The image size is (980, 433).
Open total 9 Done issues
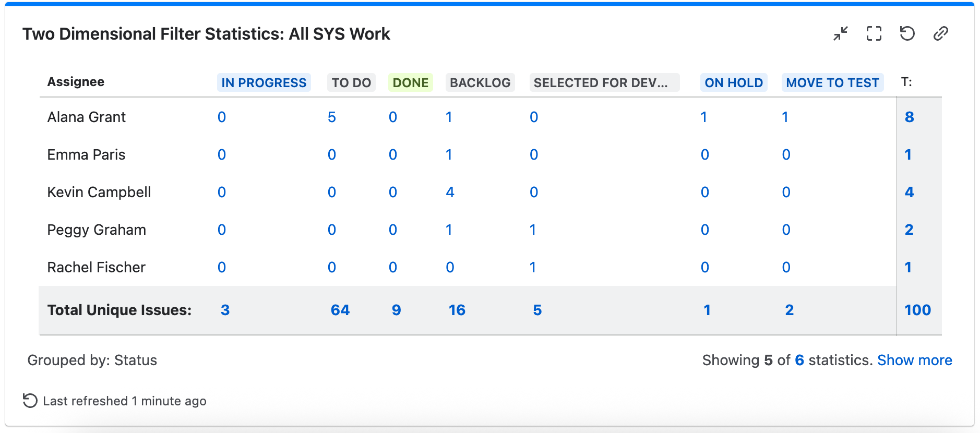[397, 310]
